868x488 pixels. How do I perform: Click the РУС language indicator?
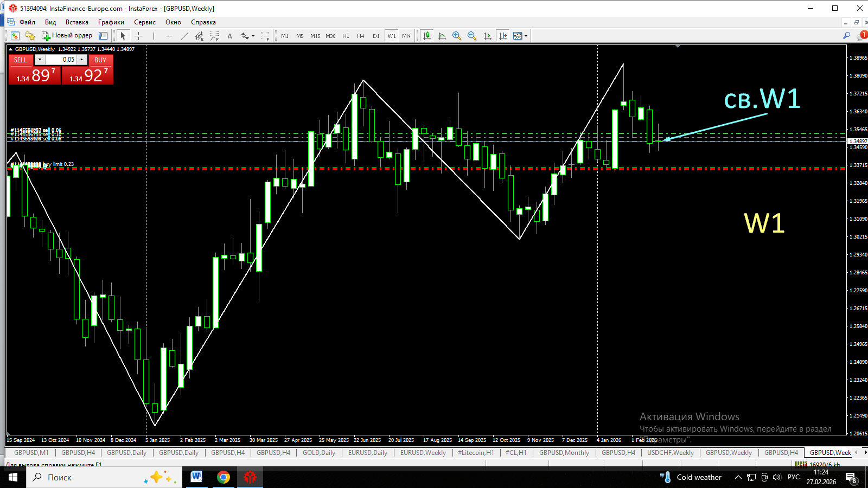[794, 477]
